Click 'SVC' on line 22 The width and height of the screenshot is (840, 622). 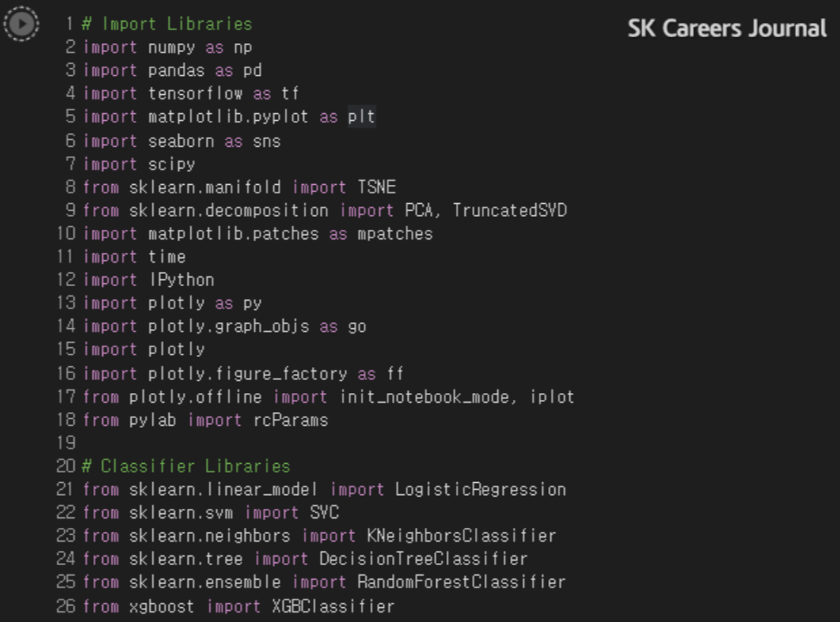(325, 512)
